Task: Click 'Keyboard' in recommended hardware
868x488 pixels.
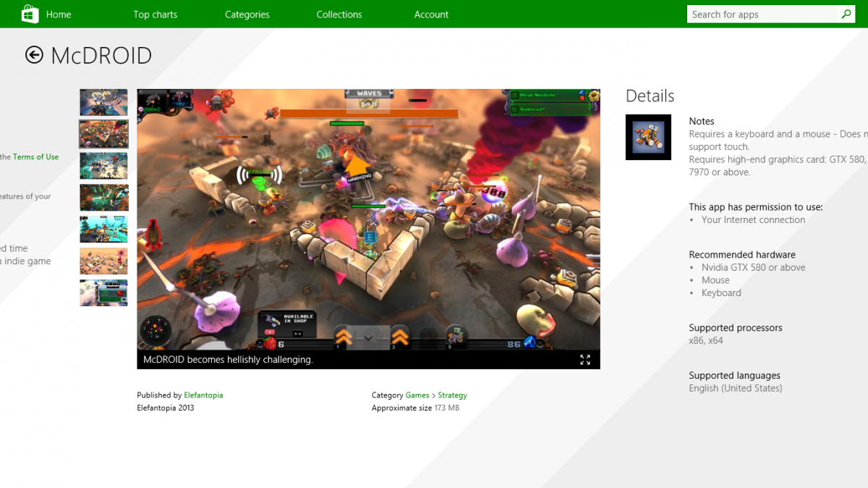Action: [721, 293]
